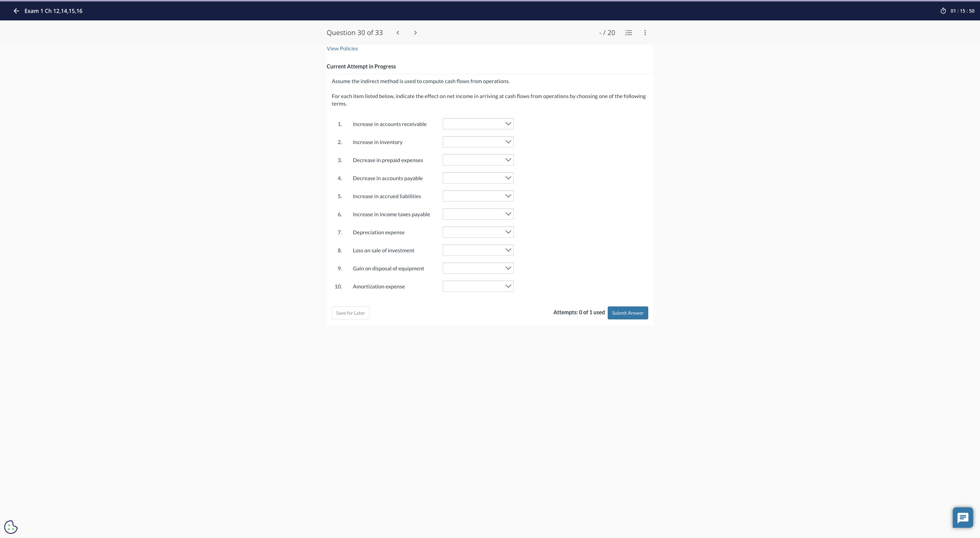The width and height of the screenshot is (980, 538).
Task: Expand Gain on disposal of equipment dropdown
Action: click(478, 268)
